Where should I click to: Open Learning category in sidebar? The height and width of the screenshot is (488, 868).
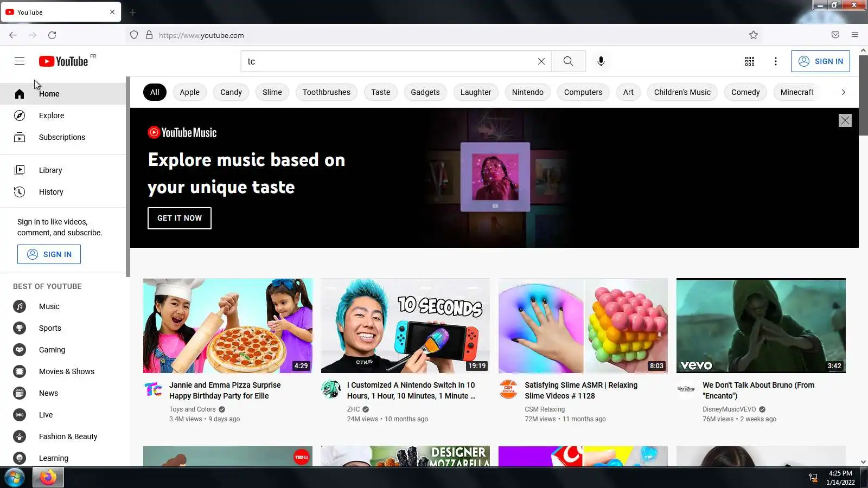pyautogui.click(x=63, y=458)
